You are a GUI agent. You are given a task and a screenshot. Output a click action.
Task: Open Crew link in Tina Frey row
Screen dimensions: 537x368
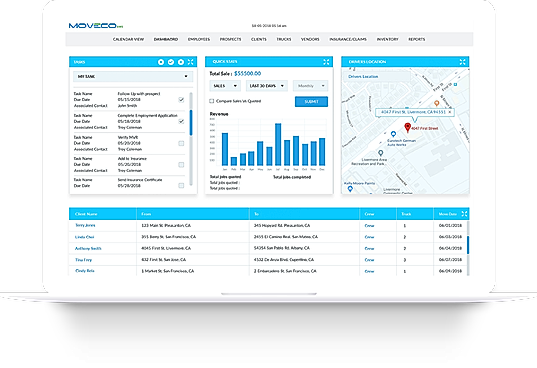click(x=370, y=260)
